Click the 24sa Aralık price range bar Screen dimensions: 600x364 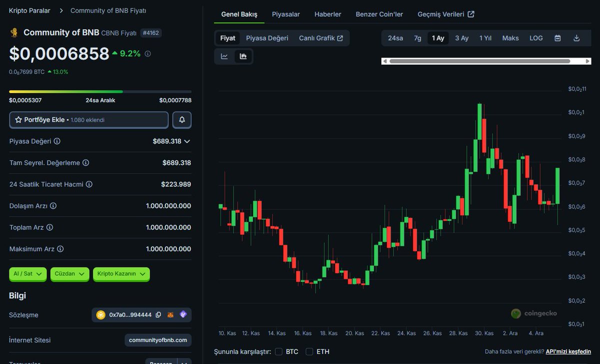tap(100, 91)
